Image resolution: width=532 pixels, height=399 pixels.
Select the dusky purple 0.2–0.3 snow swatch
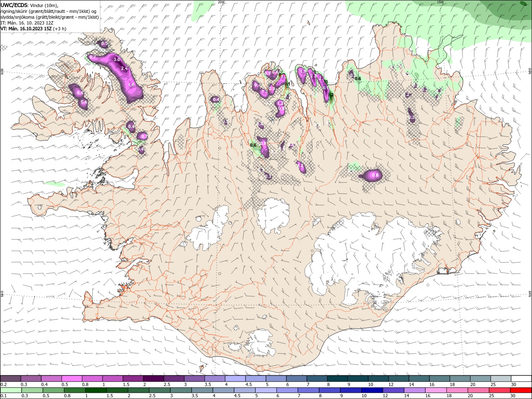click(x=10, y=378)
